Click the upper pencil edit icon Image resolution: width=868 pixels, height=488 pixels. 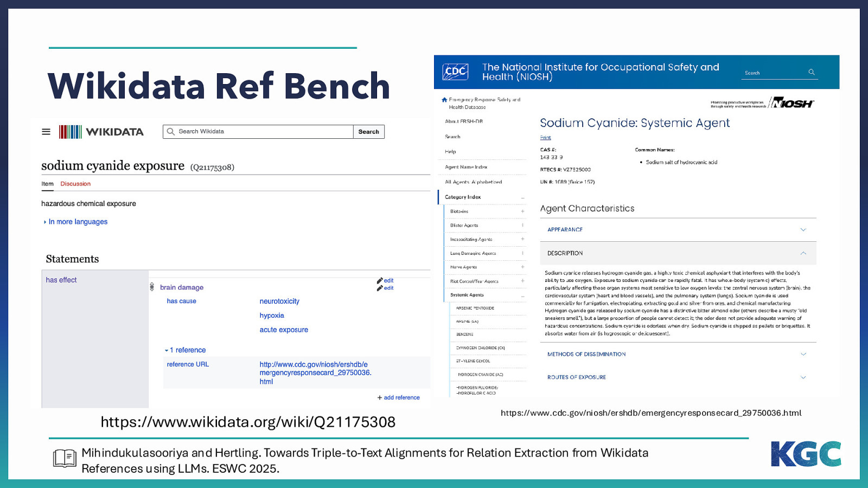[380, 280]
